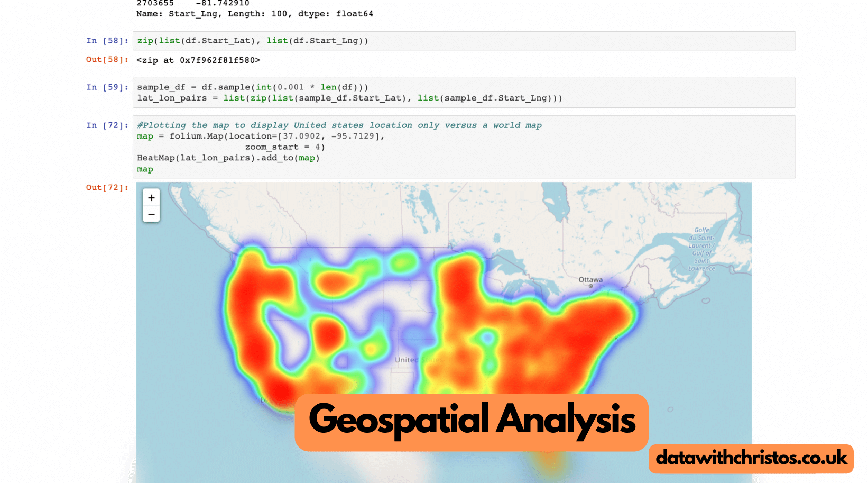Viewport: 868px width, 483px height.
Task: Click the map zoom out minus icon
Action: coord(151,214)
